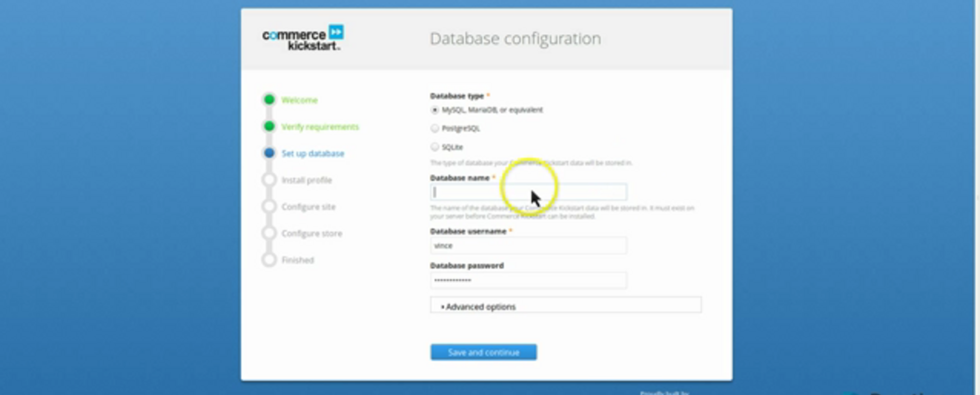
Task: Click the Configure site step label
Action: 309,207
